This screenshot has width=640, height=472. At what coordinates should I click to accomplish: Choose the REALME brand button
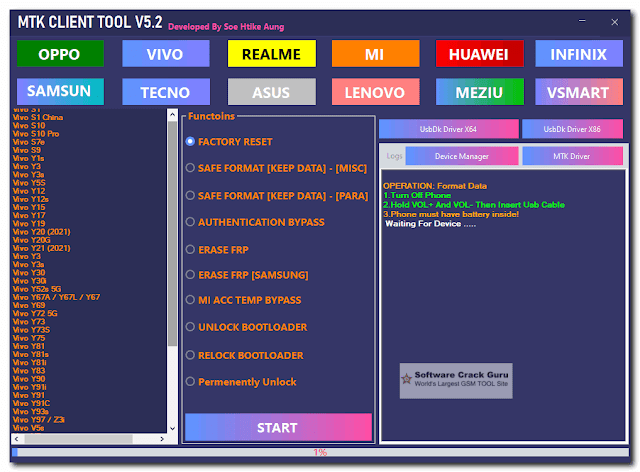[x=271, y=54]
